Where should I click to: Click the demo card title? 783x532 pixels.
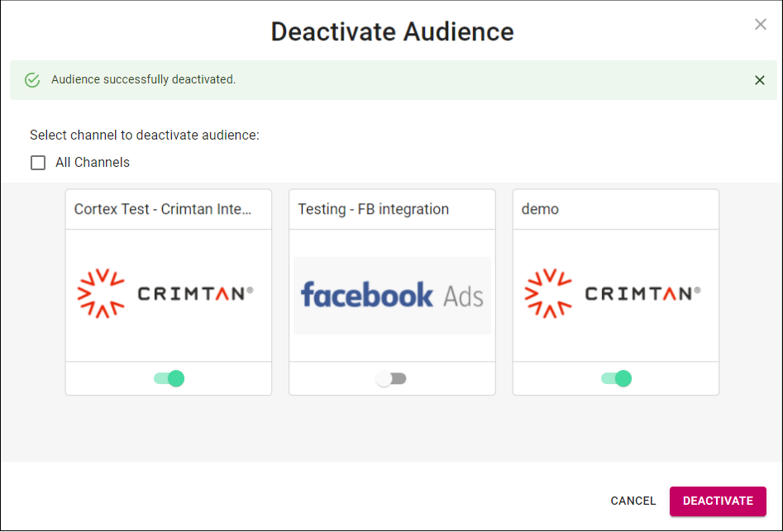tap(540, 209)
